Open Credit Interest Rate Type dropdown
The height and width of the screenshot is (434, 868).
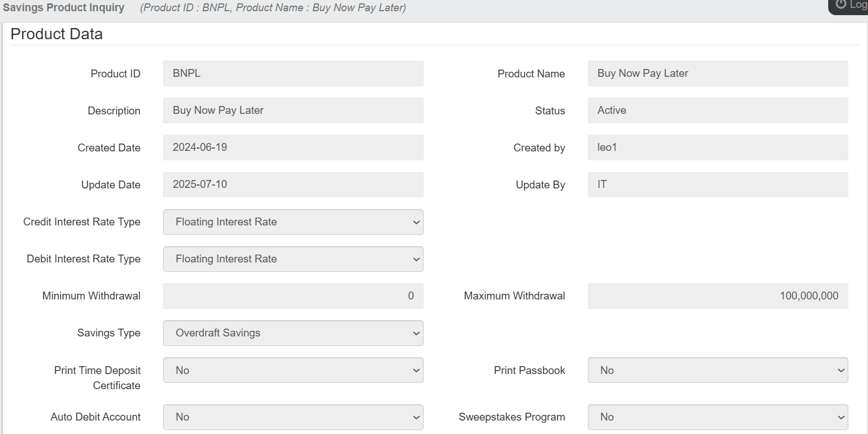pyautogui.click(x=293, y=222)
